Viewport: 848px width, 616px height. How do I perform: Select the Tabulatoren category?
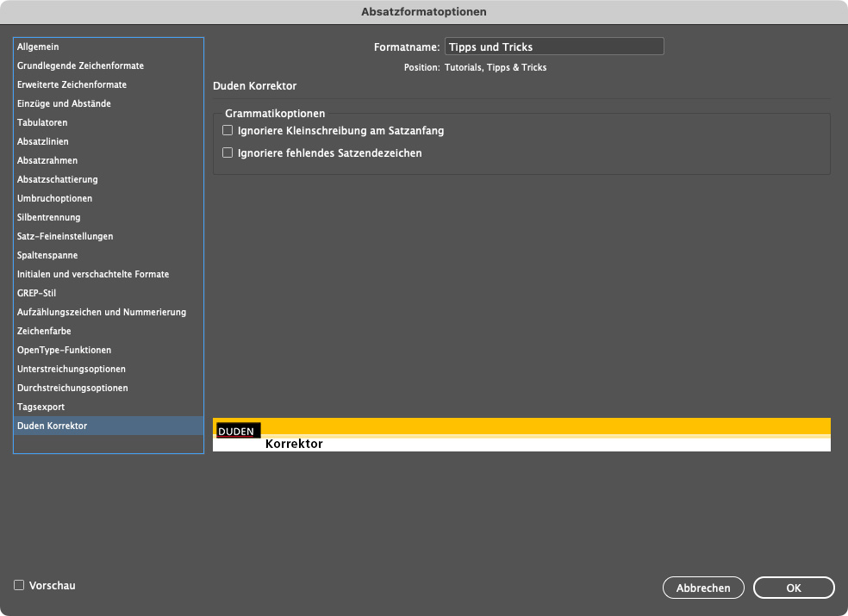tap(109, 122)
